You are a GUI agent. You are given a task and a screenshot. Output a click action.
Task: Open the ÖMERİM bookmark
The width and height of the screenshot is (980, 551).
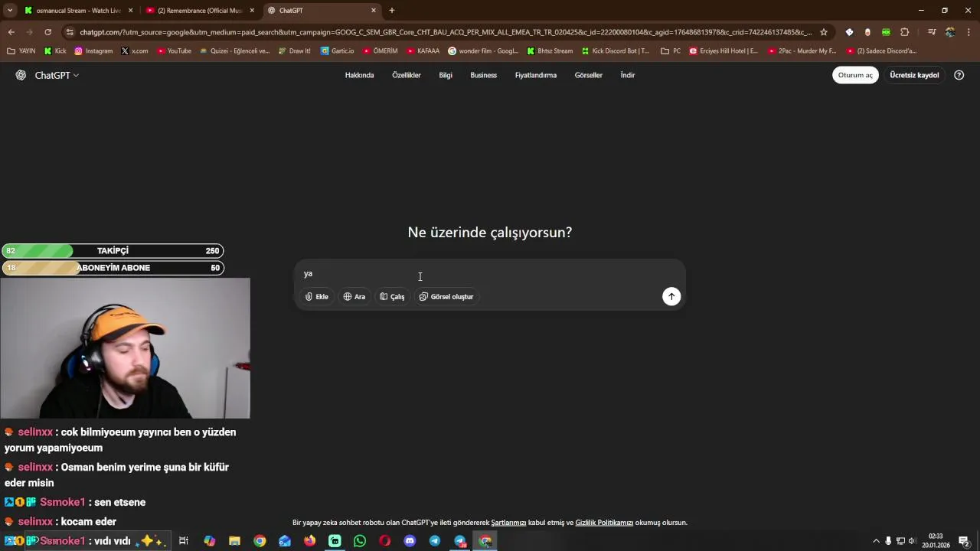tap(380, 51)
